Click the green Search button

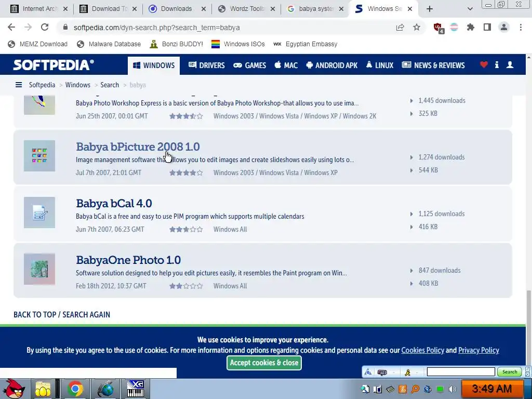pos(509,372)
